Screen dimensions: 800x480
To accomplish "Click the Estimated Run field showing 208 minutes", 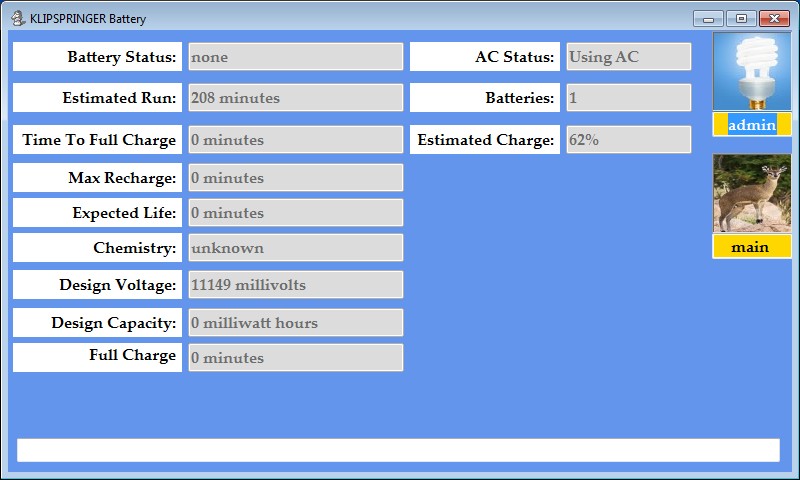I will click(295, 98).
